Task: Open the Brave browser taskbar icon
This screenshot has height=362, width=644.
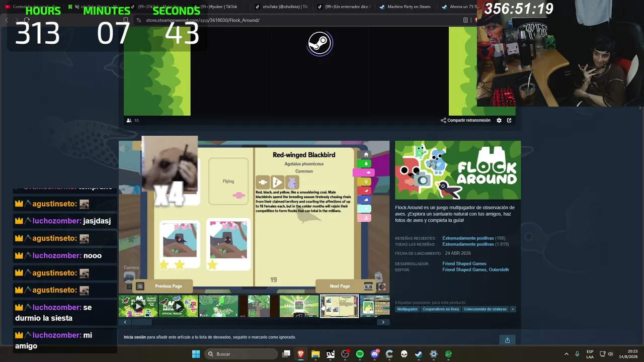Action: click(301, 354)
